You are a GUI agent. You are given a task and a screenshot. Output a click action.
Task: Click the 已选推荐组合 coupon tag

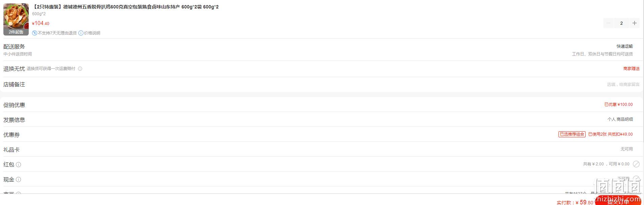(572, 134)
